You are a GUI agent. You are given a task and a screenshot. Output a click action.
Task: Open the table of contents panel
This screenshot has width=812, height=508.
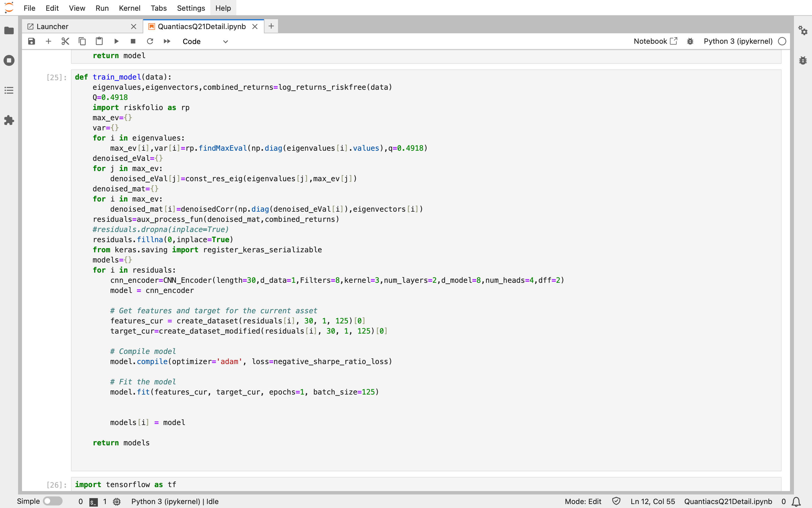click(x=9, y=90)
